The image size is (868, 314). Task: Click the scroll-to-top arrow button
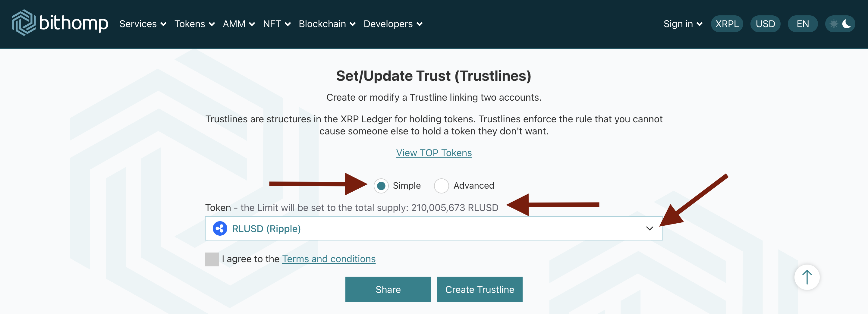[x=807, y=277]
